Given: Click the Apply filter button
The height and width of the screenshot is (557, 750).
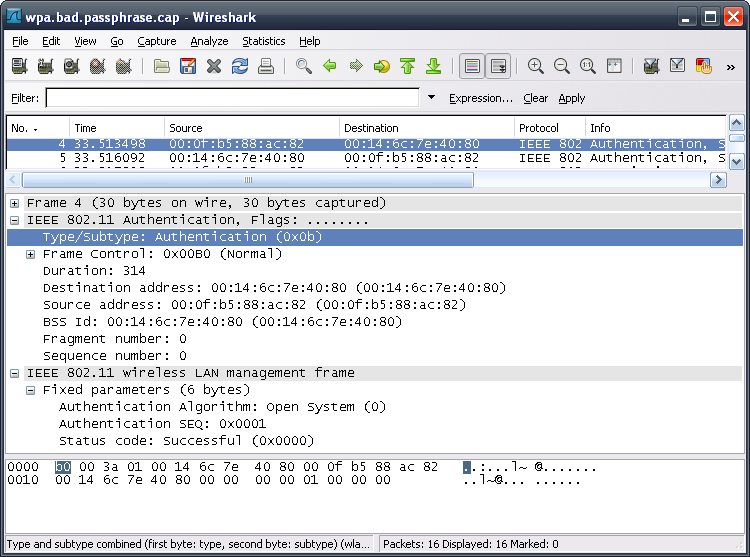Looking at the screenshot, I should coord(572,98).
